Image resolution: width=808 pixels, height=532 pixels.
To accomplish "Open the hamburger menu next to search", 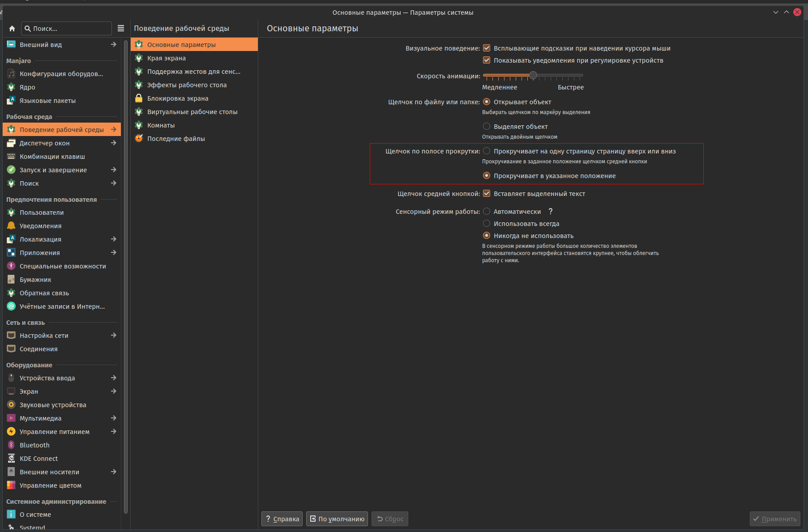I will pyautogui.click(x=121, y=28).
